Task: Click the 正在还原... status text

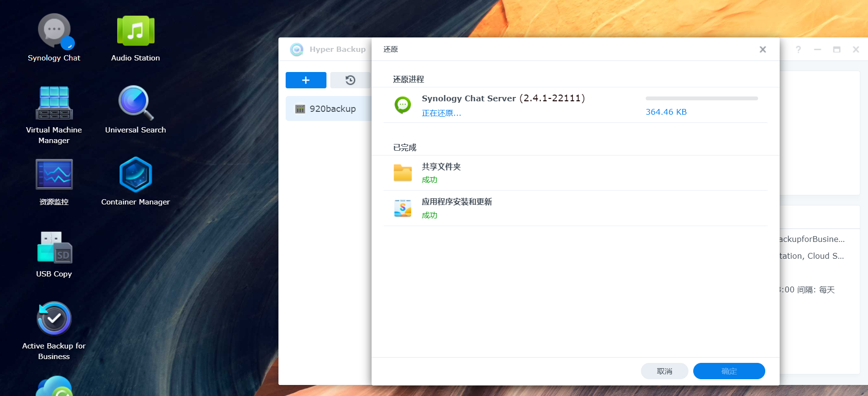Action: point(441,113)
